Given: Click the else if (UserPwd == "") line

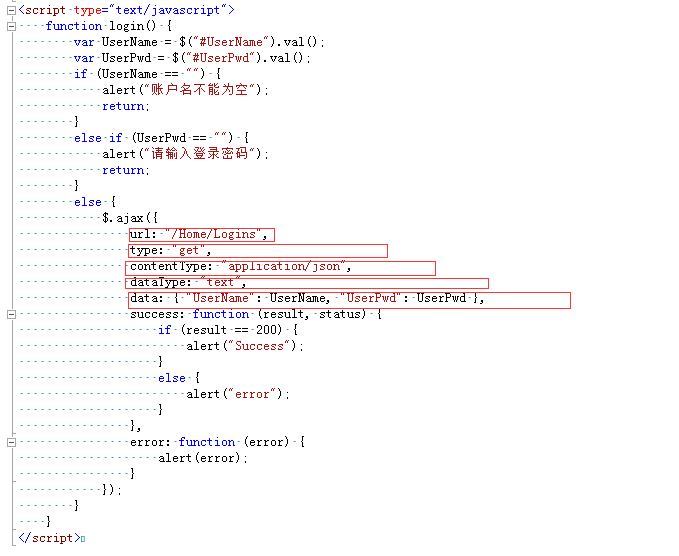Looking at the screenshot, I should (162, 138).
